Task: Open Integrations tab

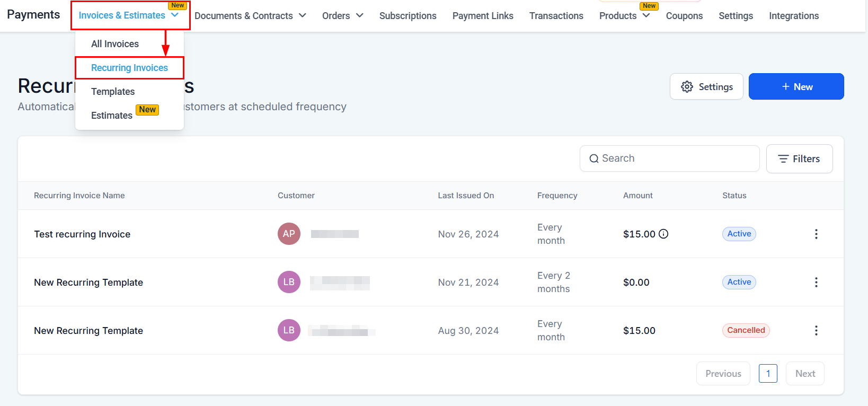Action: (794, 16)
